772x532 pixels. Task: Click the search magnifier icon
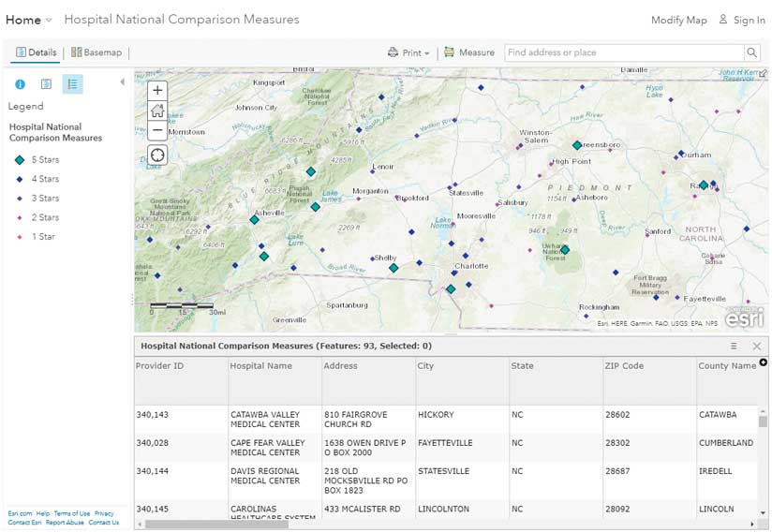point(751,52)
